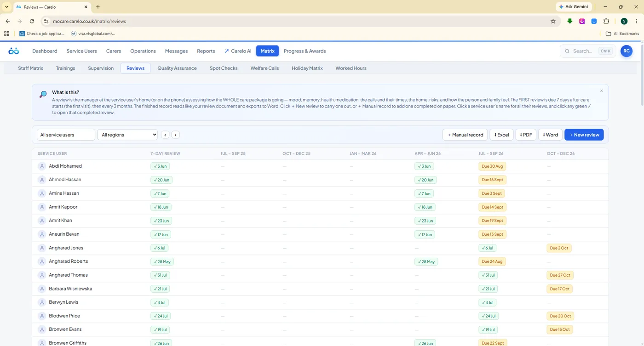Export reviews to PDF
The image size is (644, 346).
click(x=526, y=135)
